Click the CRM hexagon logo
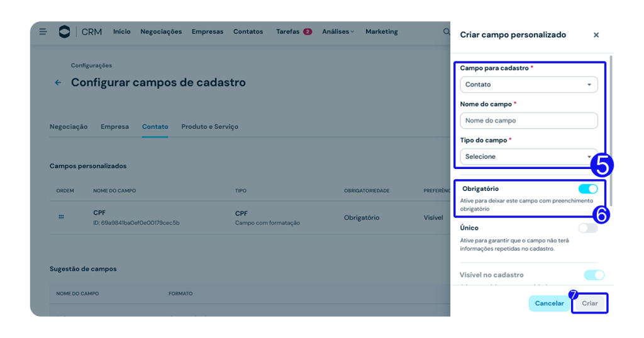The width and height of the screenshot is (644, 338). tap(64, 31)
